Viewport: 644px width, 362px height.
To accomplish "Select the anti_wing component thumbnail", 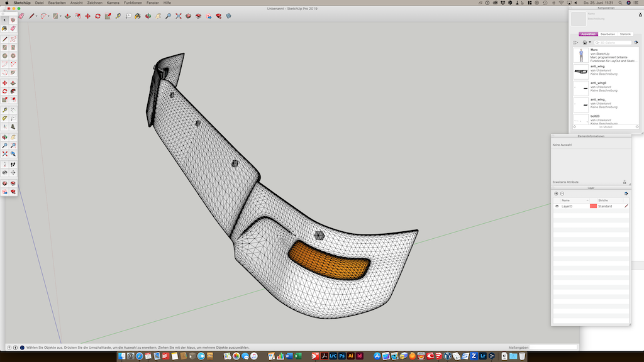I will point(581,70).
